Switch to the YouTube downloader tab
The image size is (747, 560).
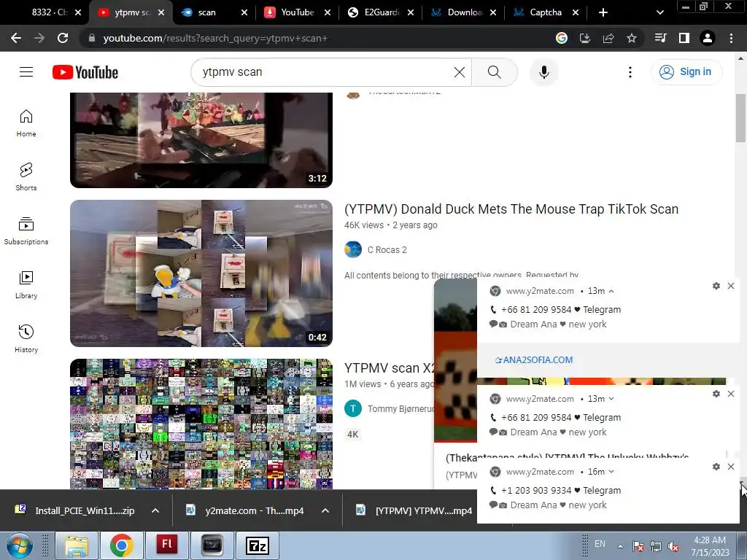298,12
